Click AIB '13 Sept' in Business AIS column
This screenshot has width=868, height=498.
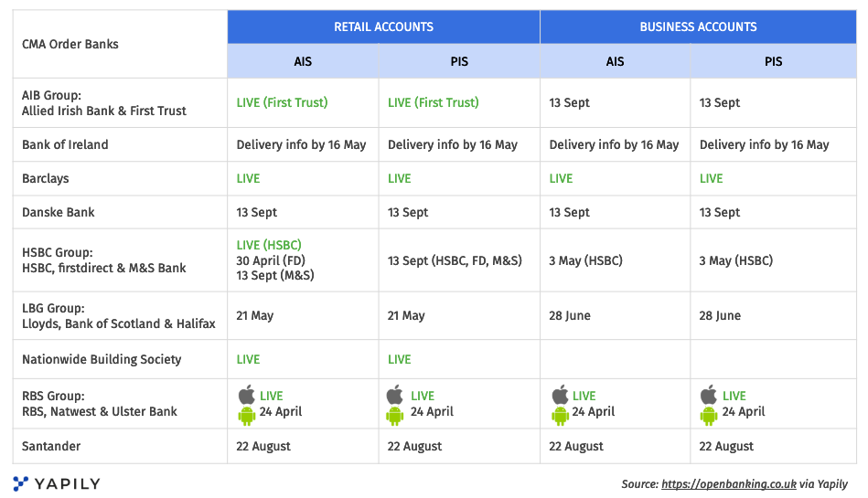(x=569, y=103)
